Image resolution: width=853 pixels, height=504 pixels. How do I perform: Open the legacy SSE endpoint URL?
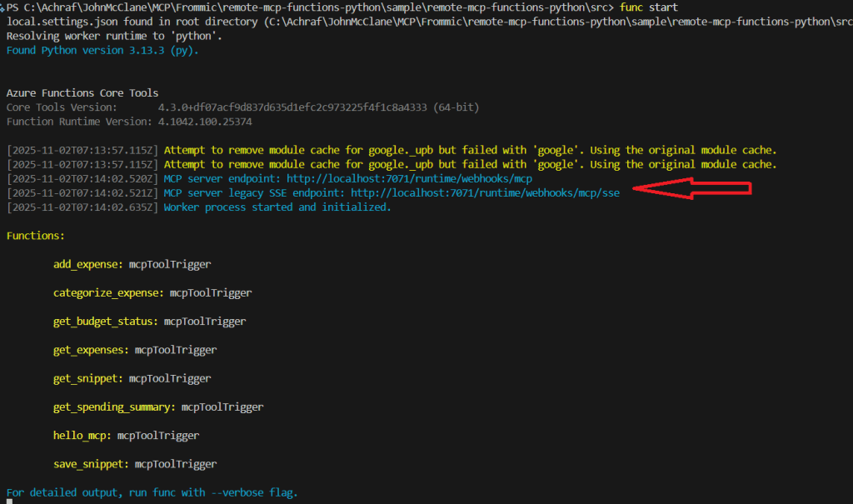(485, 192)
